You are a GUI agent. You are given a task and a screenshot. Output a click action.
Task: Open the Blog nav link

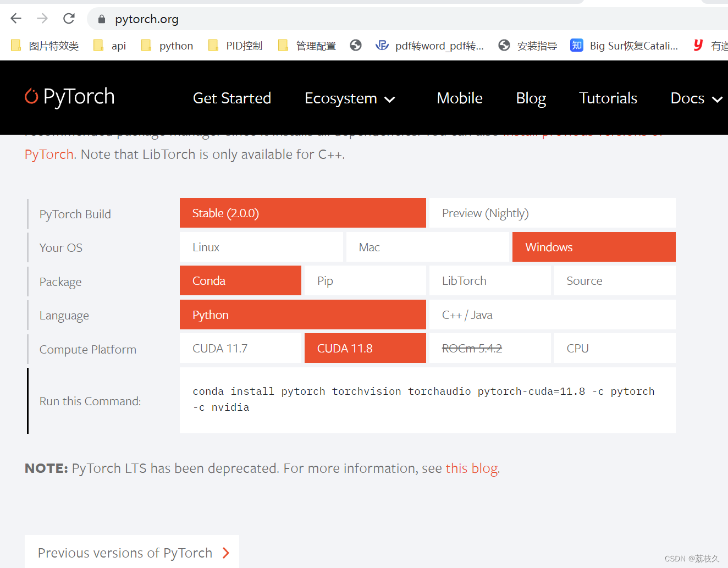pyautogui.click(x=531, y=98)
